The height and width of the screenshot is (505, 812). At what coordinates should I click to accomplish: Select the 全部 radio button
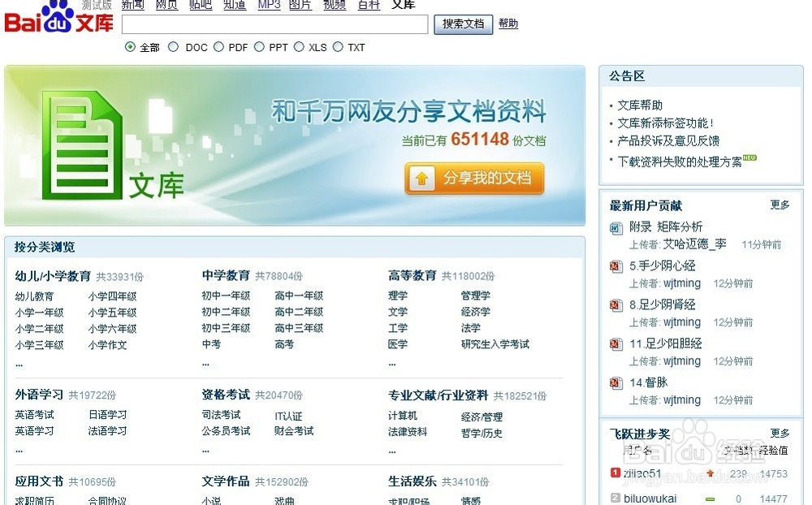coord(130,47)
